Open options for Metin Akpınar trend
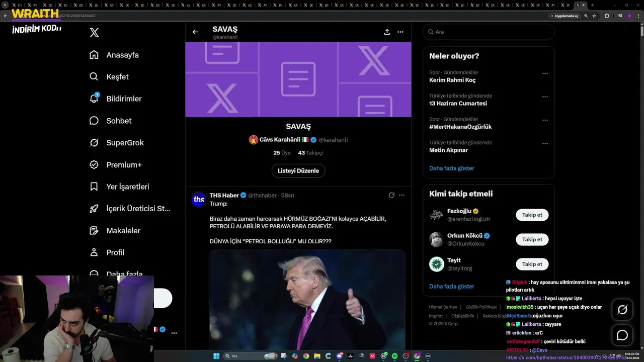644x362 pixels. click(x=545, y=143)
